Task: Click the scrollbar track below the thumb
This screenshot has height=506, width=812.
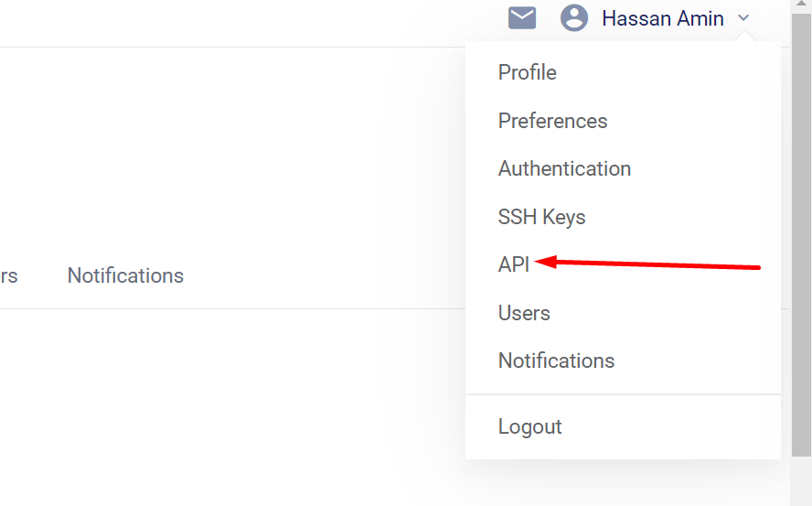Action: tap(801, 481)
